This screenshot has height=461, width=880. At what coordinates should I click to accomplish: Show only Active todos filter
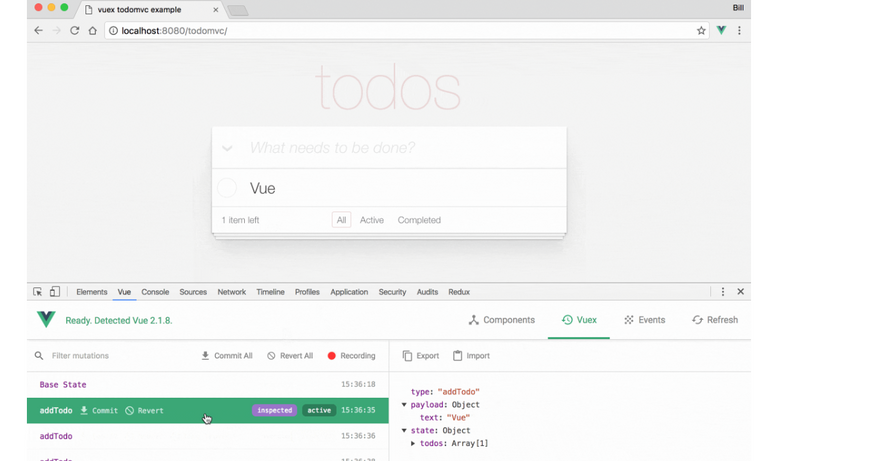pos(371,220)
